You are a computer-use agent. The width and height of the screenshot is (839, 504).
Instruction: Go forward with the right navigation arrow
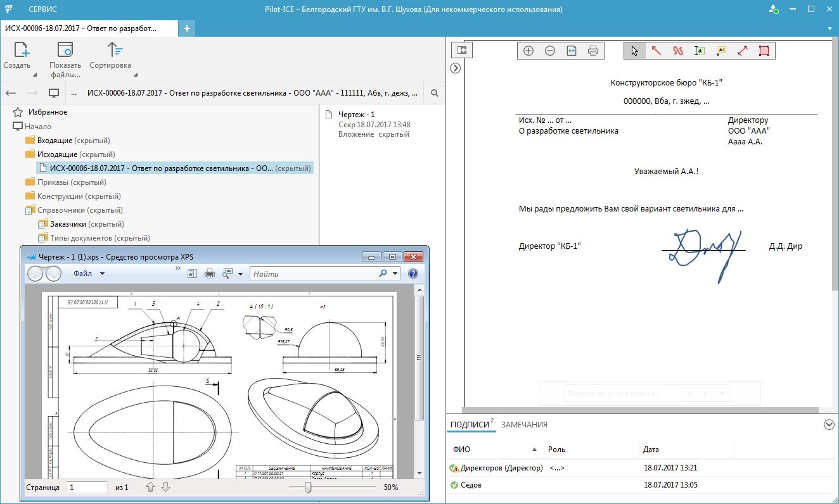(32, 93)
